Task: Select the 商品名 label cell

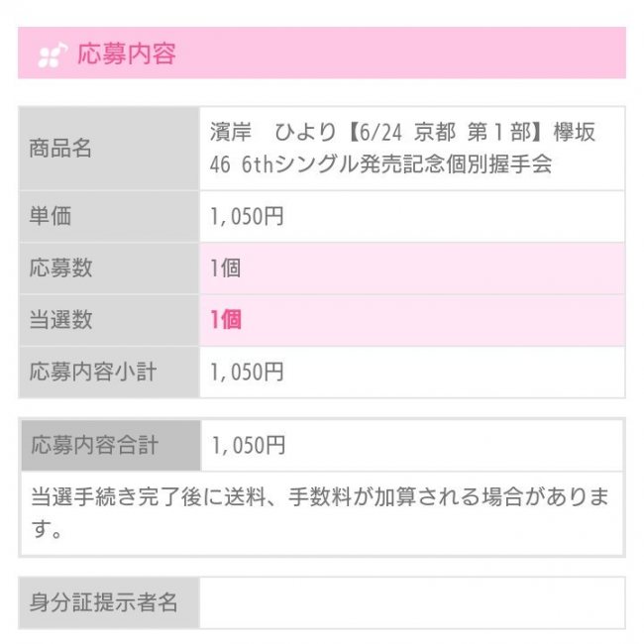Action: click(109, 149)
